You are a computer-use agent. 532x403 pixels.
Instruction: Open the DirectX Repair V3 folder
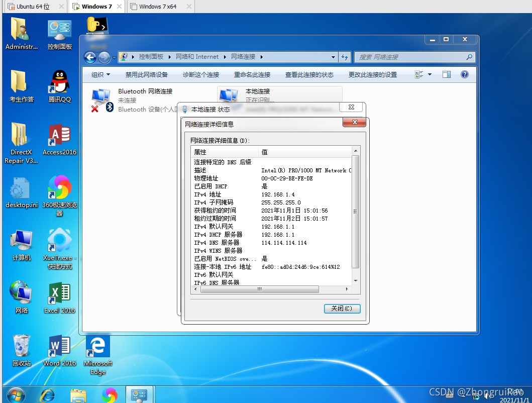pos(21,143)
